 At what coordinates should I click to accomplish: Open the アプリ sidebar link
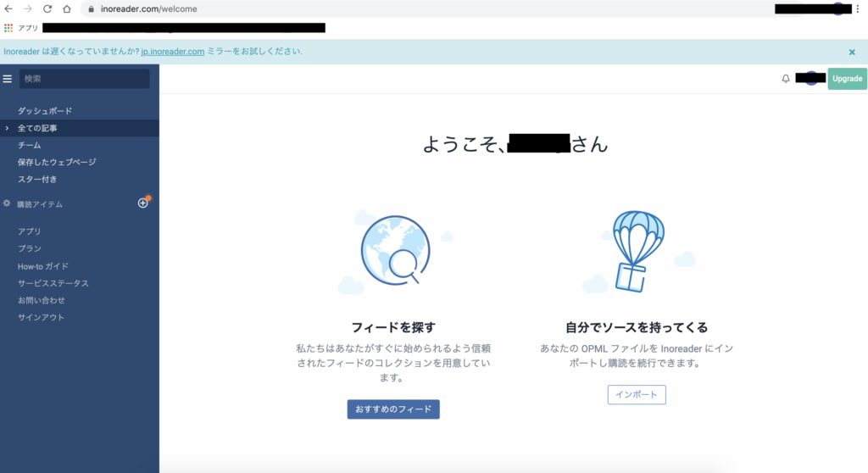pyautogui.click(x=29, y=231)
